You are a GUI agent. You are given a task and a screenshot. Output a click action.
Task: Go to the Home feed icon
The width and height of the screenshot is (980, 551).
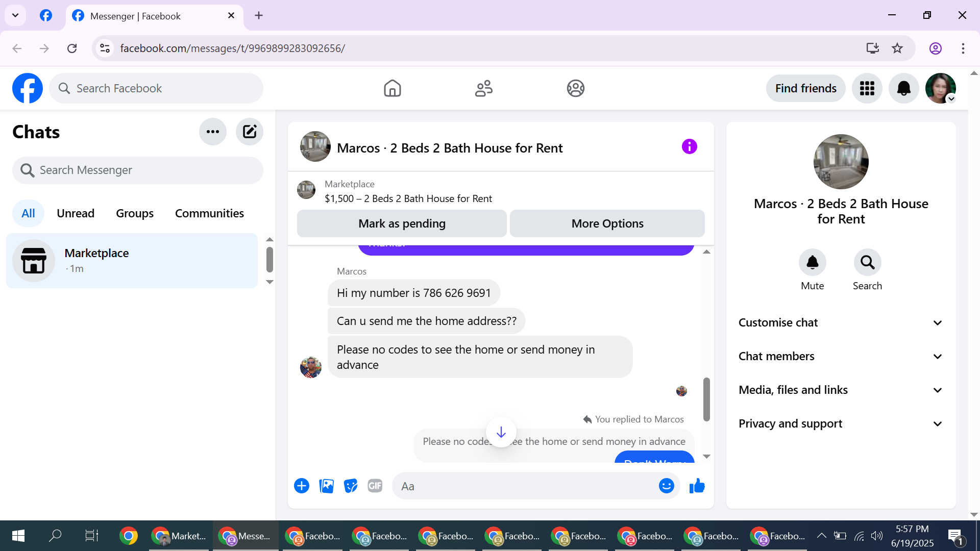393,88
